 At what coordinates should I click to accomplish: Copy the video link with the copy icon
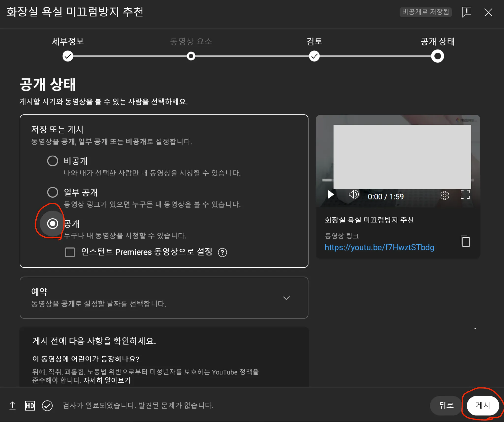(x=465, y=241)
